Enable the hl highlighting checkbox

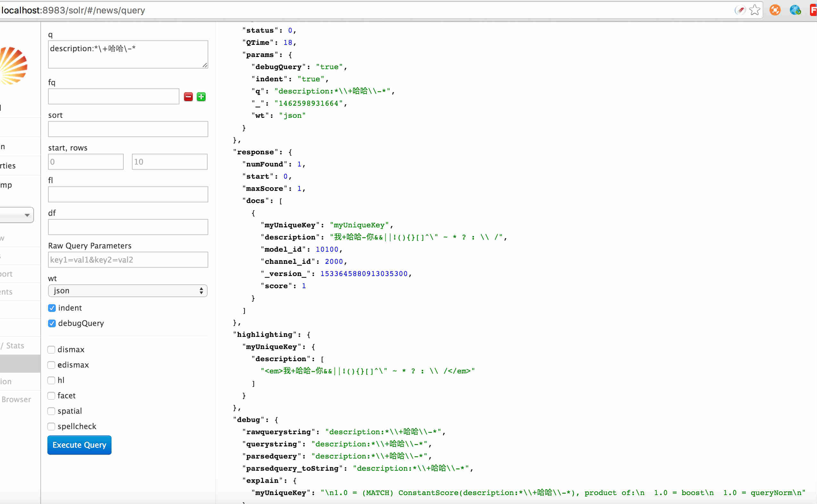point(51,380)
